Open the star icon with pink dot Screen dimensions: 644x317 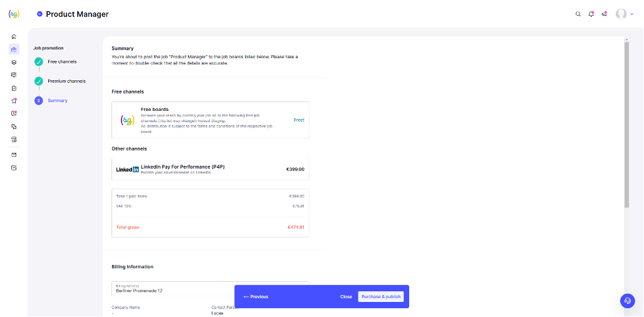pyautogui.click(x=14, y=101)
